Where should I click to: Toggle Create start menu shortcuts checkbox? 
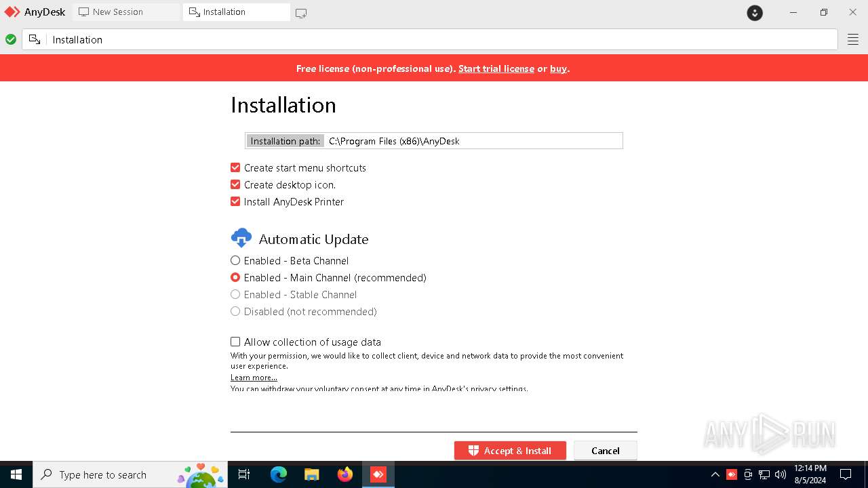pos(235,167)
